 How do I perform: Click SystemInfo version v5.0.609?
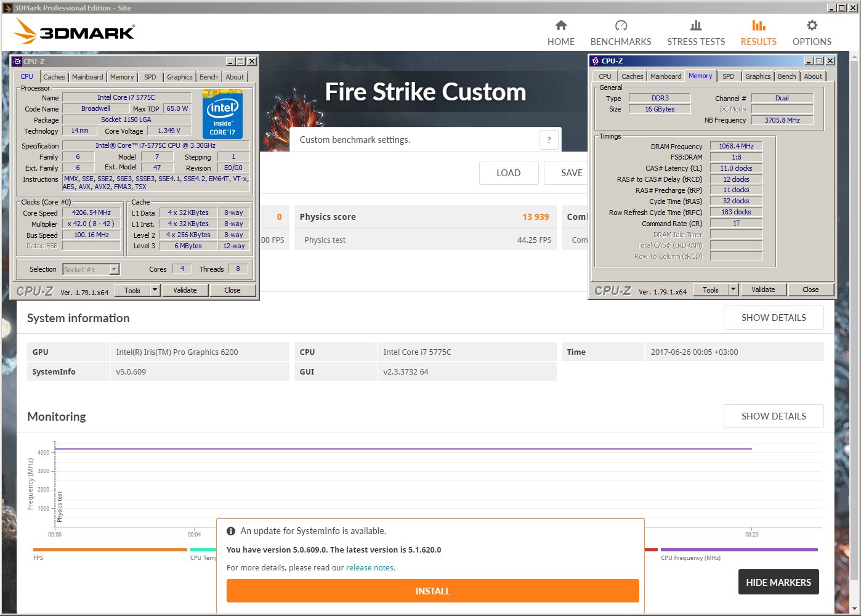pyautogui.click(x=131, y=372)
